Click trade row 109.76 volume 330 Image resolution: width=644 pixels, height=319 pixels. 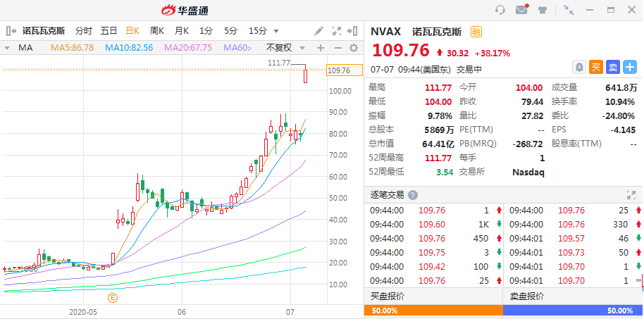(x=574, y=224)
